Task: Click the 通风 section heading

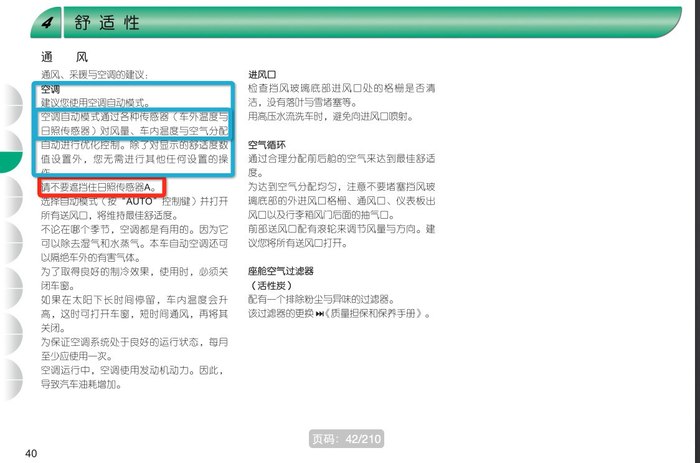Action: pyautogui.click(x=64, y=57)
